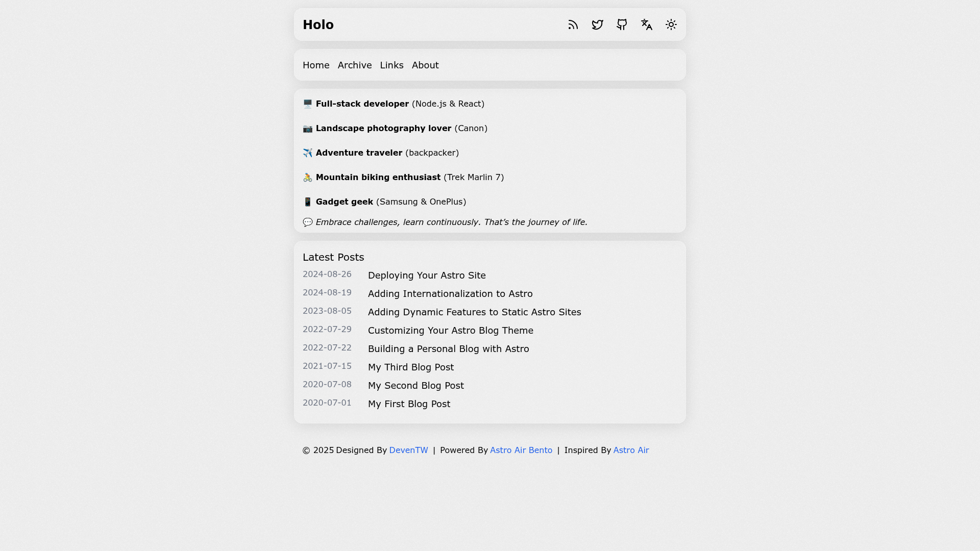Open the GitHub icon in header
The image size is (980, 551).
(622, 24)
